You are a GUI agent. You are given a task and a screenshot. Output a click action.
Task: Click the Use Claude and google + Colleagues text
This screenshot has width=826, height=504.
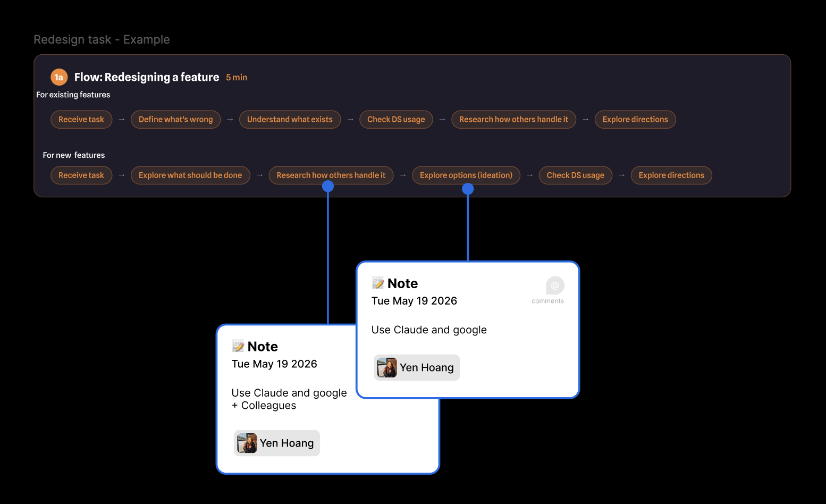pos(289,399)
